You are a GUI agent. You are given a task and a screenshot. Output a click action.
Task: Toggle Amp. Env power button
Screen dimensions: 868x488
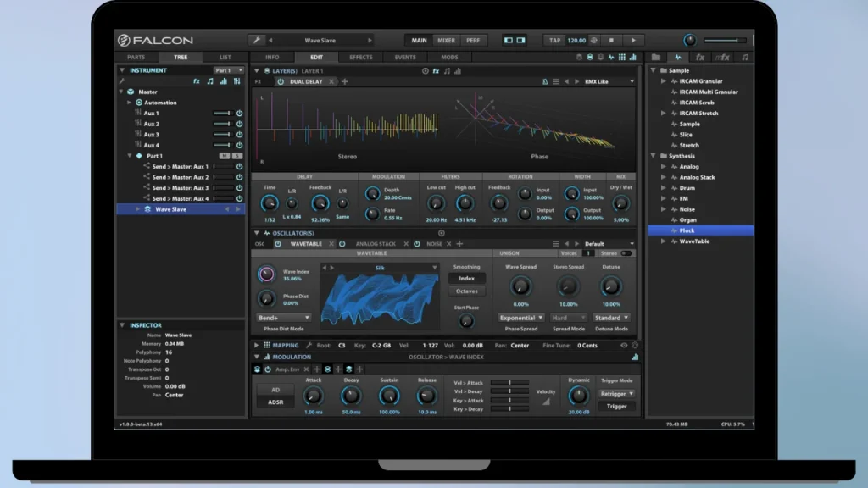(268, 369)
